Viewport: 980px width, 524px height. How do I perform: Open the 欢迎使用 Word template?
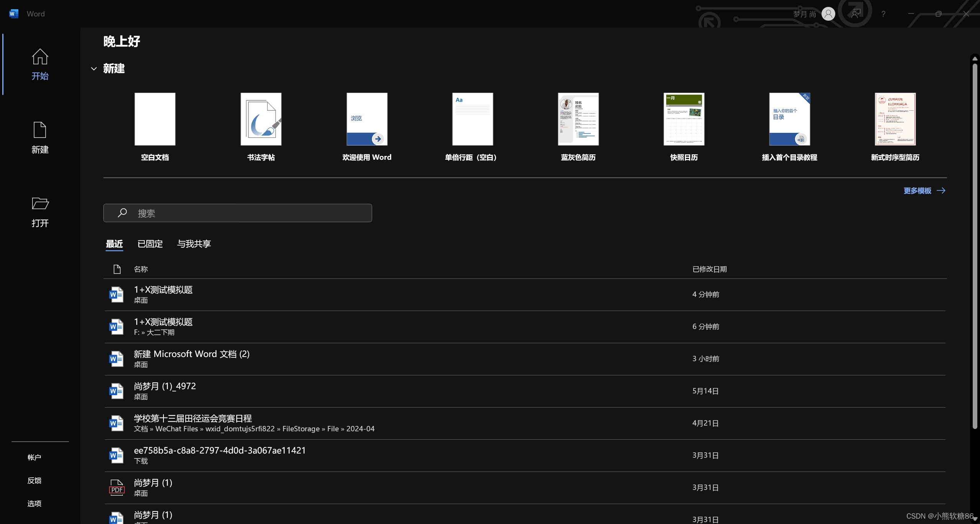pyautogui.click(x=367, y=127)
